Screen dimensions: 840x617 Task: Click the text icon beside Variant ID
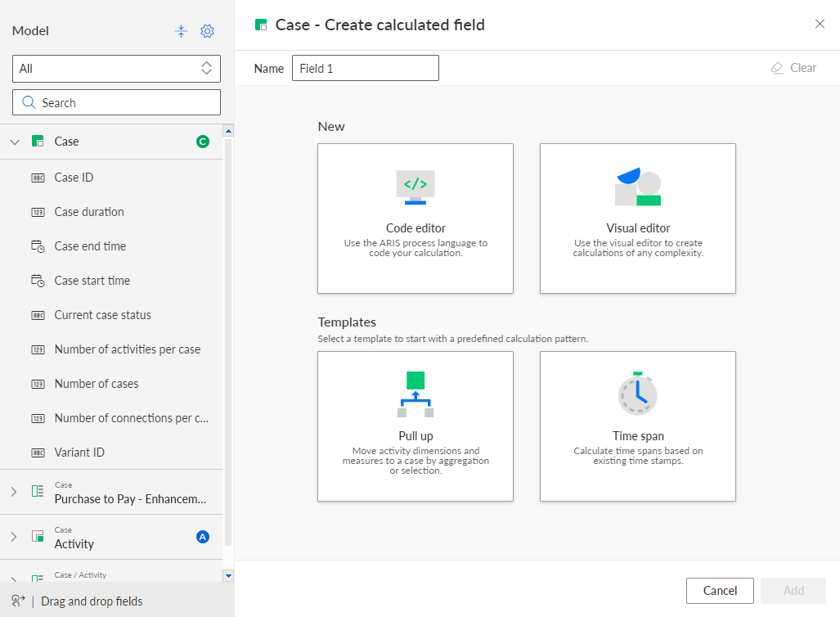(38, 453)
